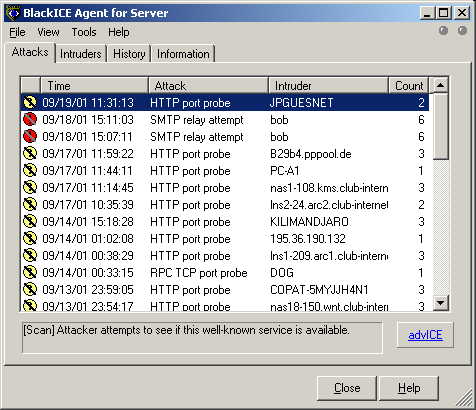This screenshot has width=476, height=410.
Task: Click the scroll down arrow of attack list
Action: (x=440, y=303)
